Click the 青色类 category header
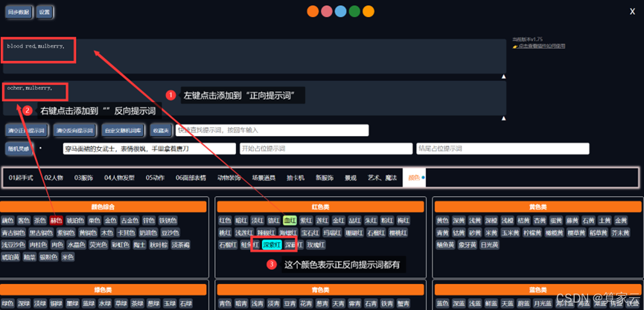644x310 pixels. click(320, 290)
